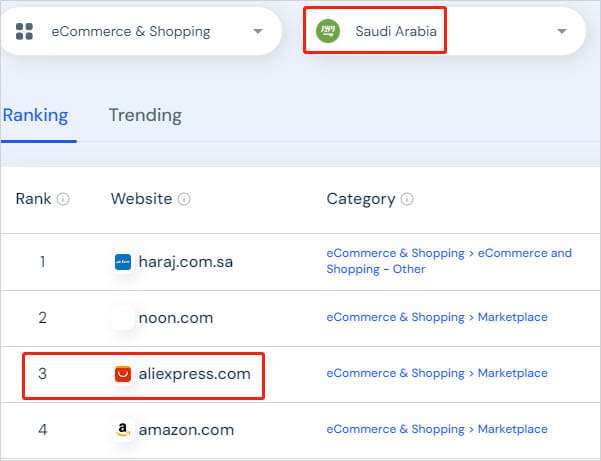Viewport: 601px width, 461px height.
Task: Click the AliExpress red logo icon
Action: point(123,374)
